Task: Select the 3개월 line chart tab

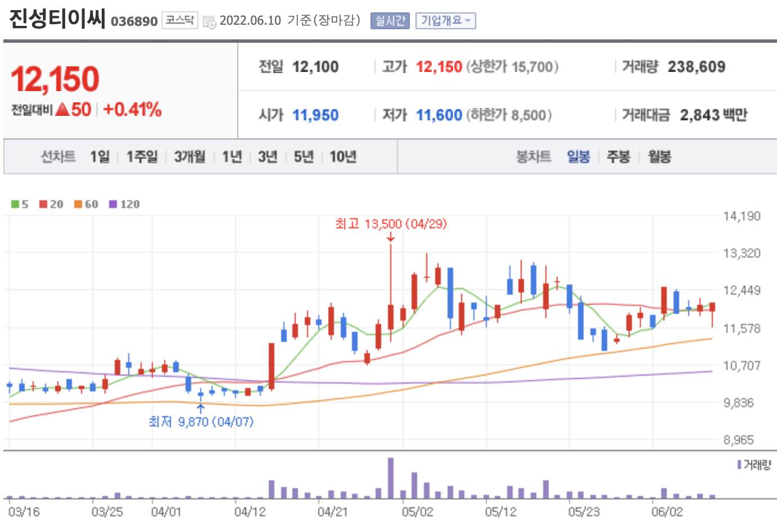Action: [x=189, y=156]
